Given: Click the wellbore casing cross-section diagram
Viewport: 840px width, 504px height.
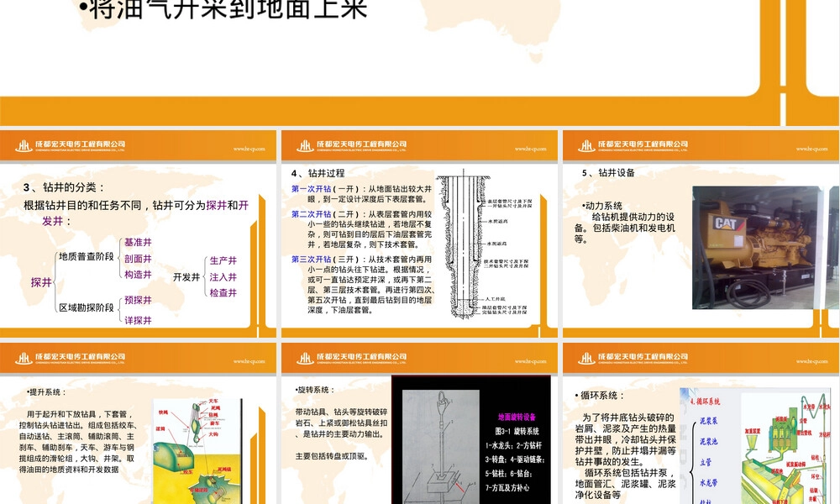Looking at the screenshot, I should pyautogui.click(x=483, y=246).
